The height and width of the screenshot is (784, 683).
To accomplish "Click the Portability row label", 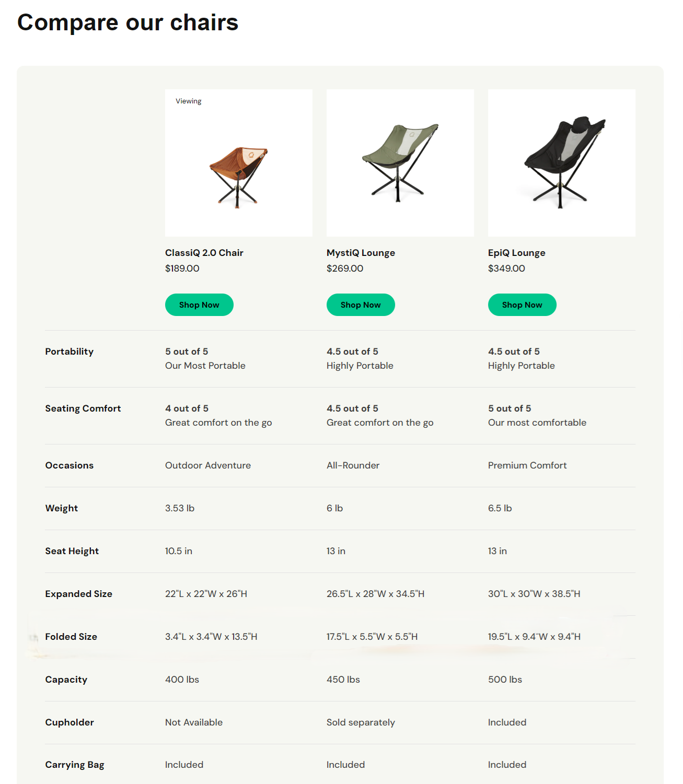I will [69, 352].
